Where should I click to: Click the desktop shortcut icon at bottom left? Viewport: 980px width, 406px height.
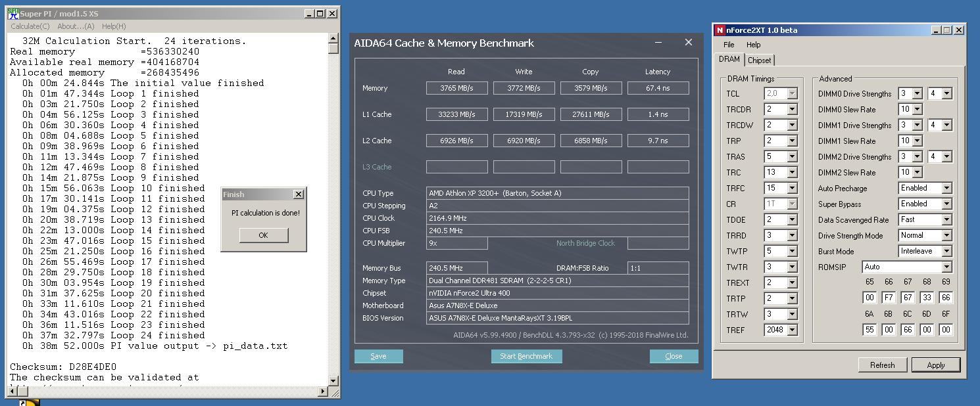tap(29, 402)
